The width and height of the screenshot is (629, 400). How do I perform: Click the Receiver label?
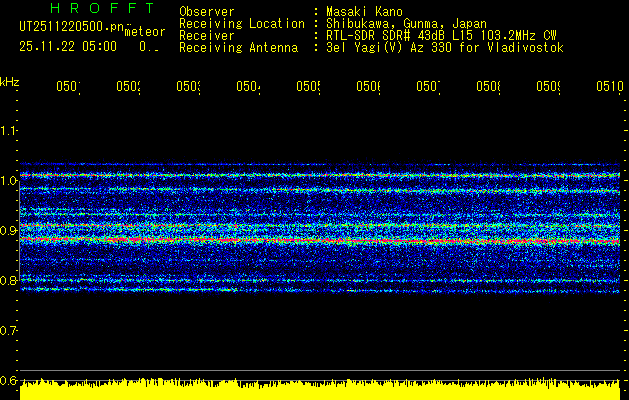coord(207,35)
